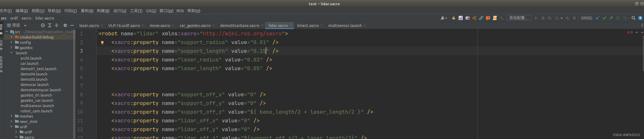
Task: Click the Collapse All icon in project panel
Action: pyautogui.click(x=57, y=25)
